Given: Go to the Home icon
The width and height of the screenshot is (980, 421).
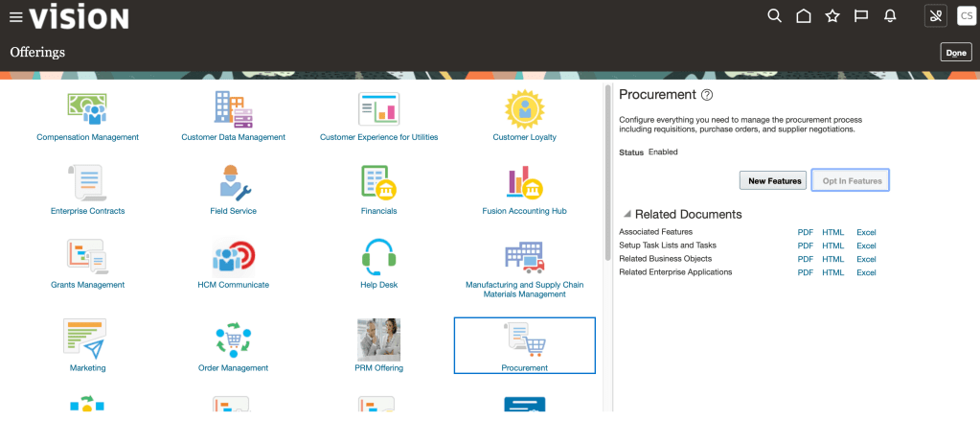Looking at the screenshot, I should coord(804,16).
